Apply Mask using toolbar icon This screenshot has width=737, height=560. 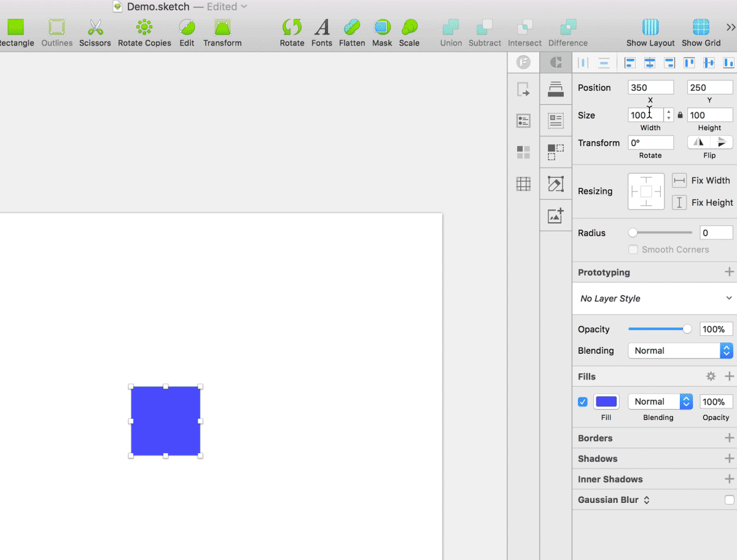pyautogui.click(x=382, y=27)
